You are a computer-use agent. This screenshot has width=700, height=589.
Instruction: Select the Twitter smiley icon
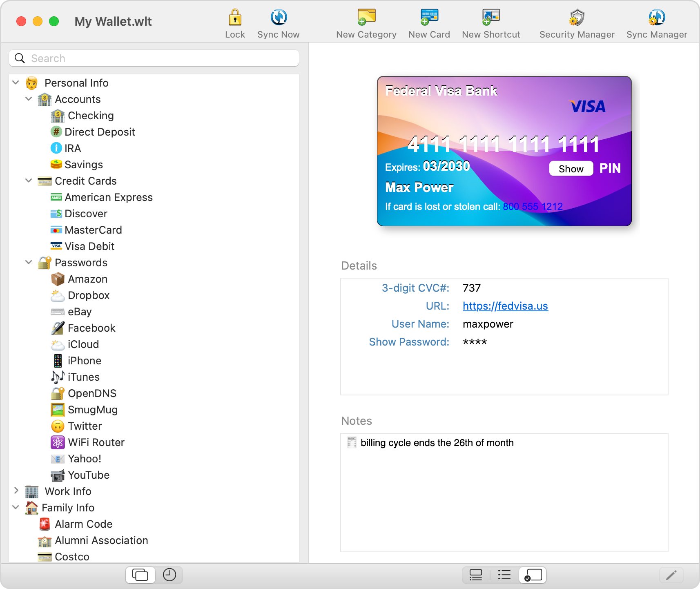[x=58, y=426]
